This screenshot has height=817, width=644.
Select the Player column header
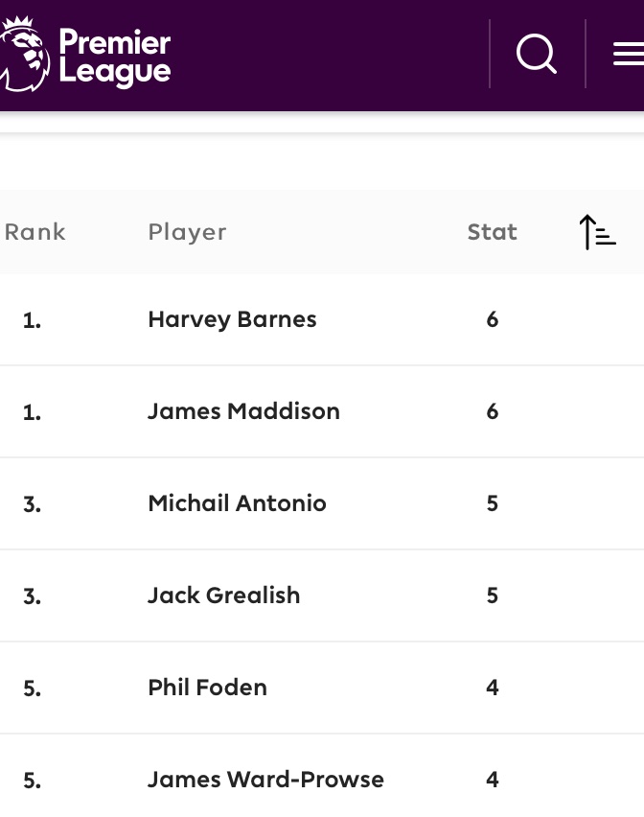click(188, 233)
